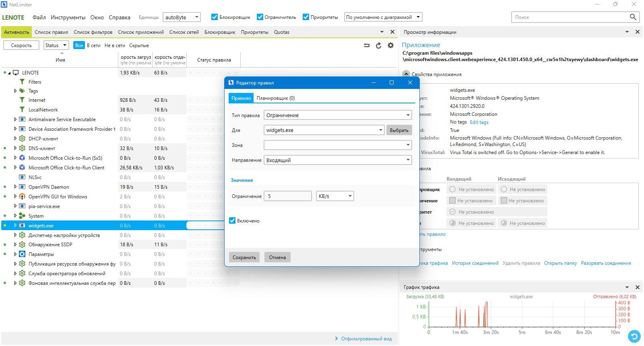Open the Файл menu

(39, 17)
